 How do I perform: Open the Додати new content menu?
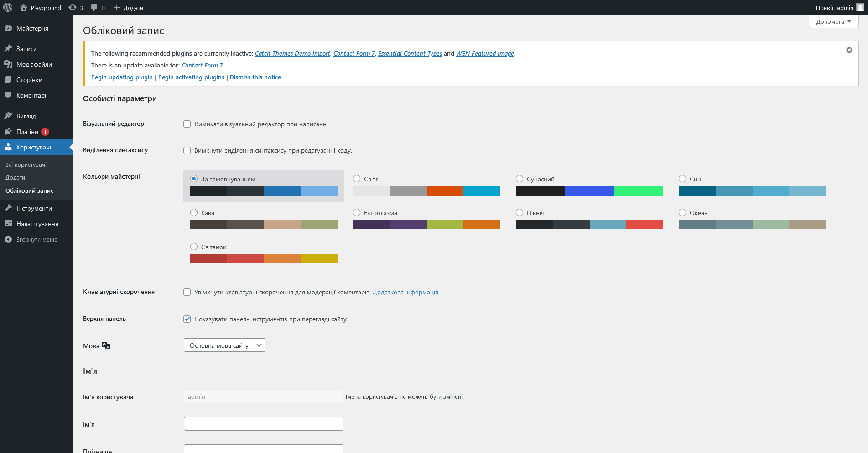[x=128, y=8]
